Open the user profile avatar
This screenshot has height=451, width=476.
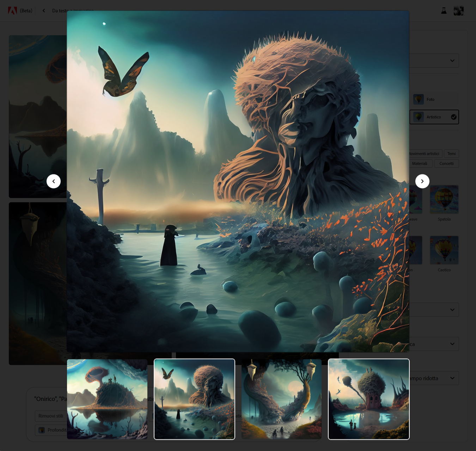point(458,11)
